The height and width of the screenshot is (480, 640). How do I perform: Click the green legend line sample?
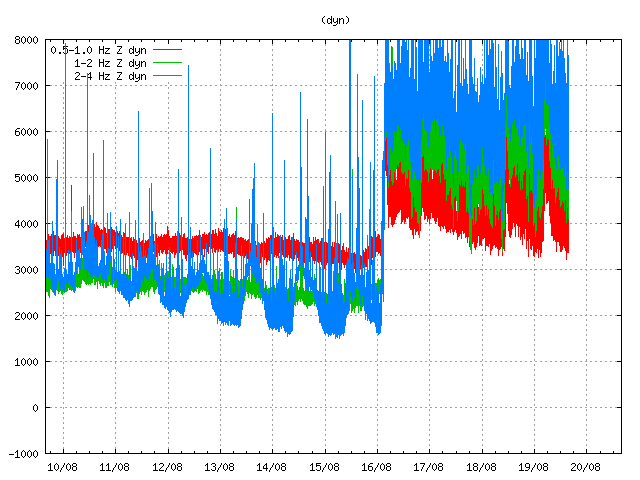[166, 62]
